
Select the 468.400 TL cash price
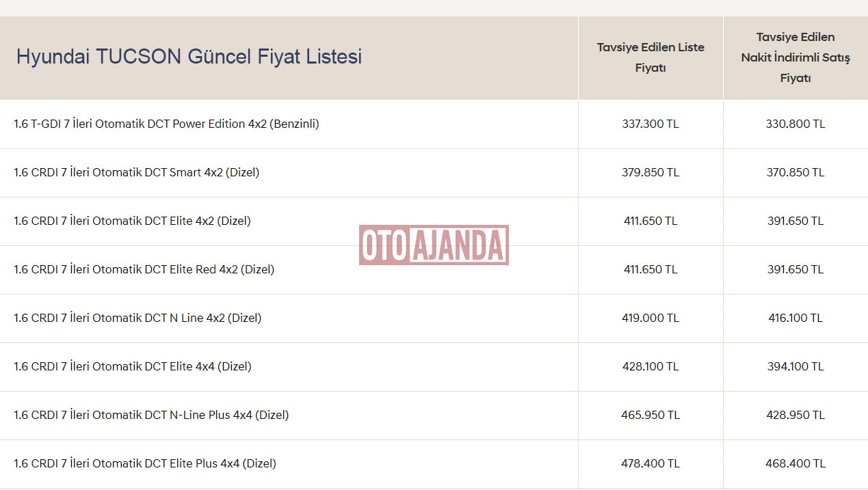coord(795,463)
